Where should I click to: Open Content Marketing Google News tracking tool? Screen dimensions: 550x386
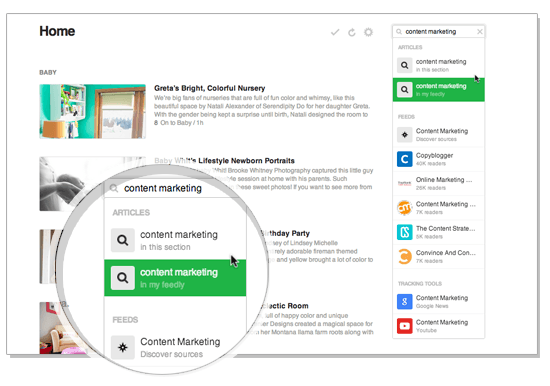438,301
